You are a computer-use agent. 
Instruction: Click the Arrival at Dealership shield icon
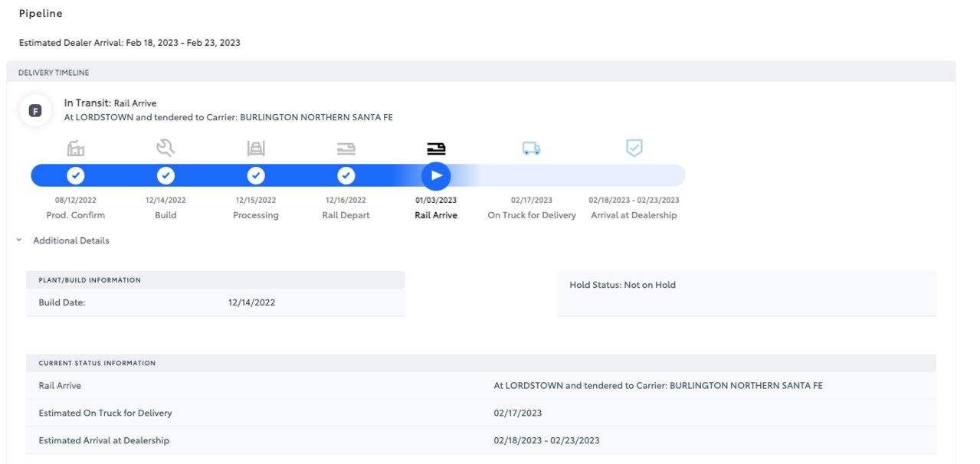[x=634, y=148]
